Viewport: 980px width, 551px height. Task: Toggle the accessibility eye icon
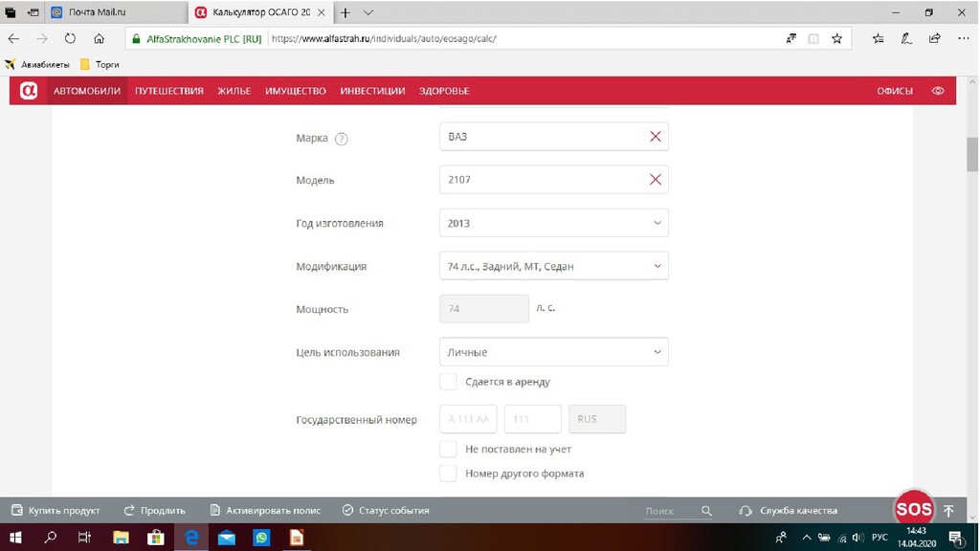pos(938,91)
